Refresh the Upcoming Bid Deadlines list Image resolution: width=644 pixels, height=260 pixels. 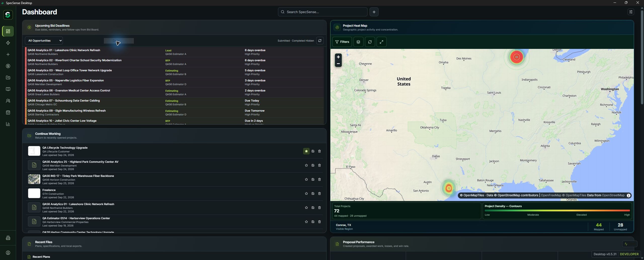[320, 41]
